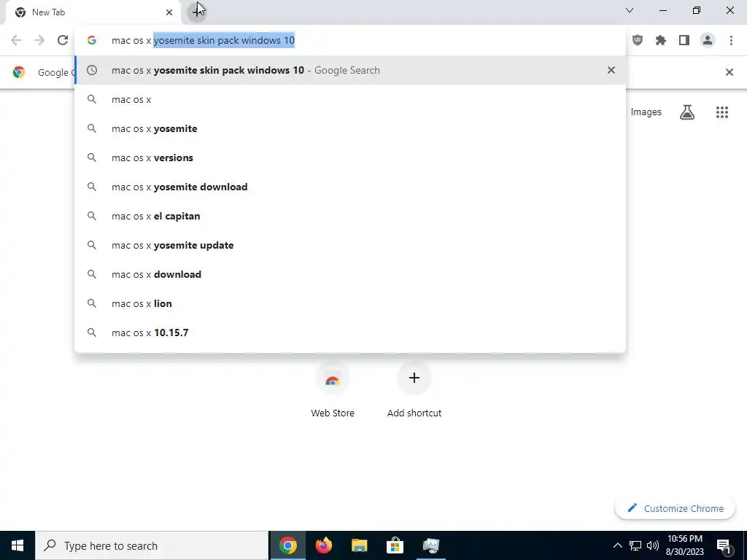The image size is (747, 560).
Task: Click the Add shortcut button
Action: (414, 391)
